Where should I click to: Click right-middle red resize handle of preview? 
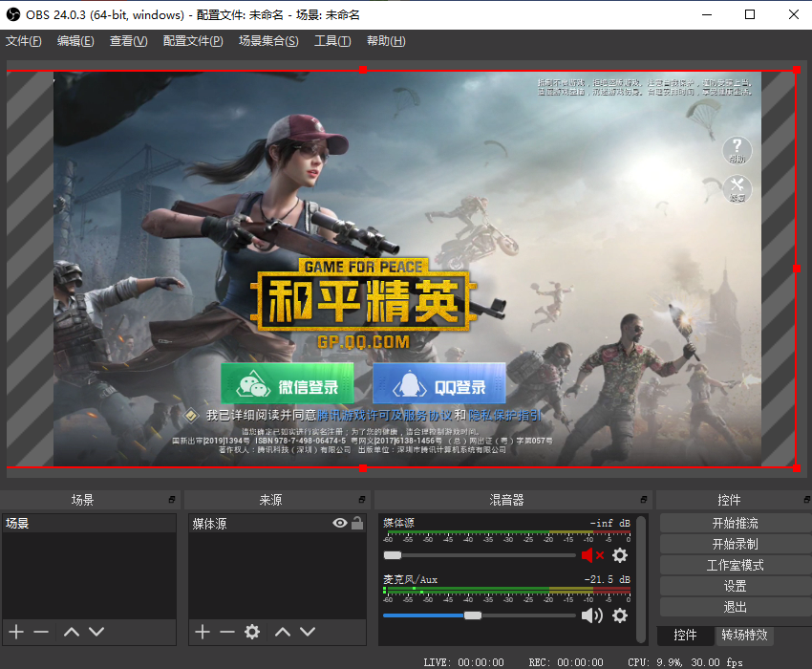click(797, 269)
